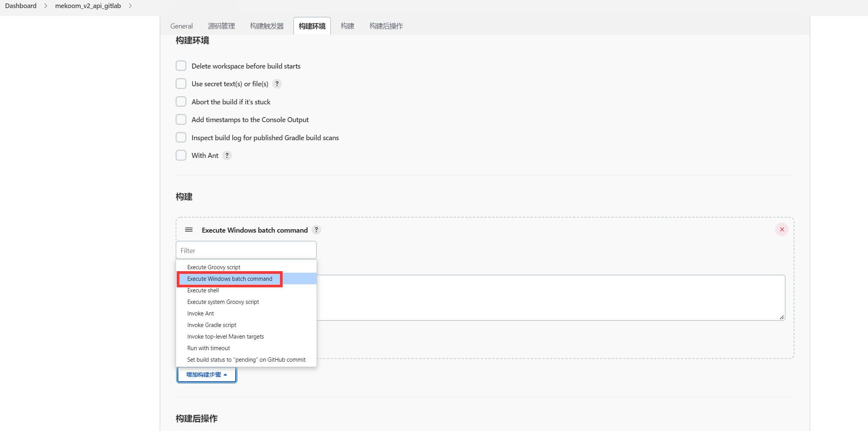
Task: Click breadcrumb chevron after Dashboard
Action: pyautogui.click(x=45, y=6)
